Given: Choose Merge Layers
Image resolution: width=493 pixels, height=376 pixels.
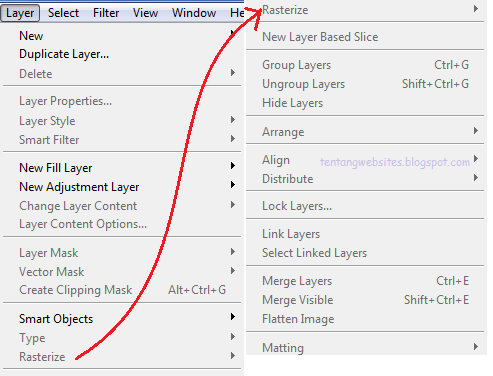Looking at the screenshot, I should point(365,281).
